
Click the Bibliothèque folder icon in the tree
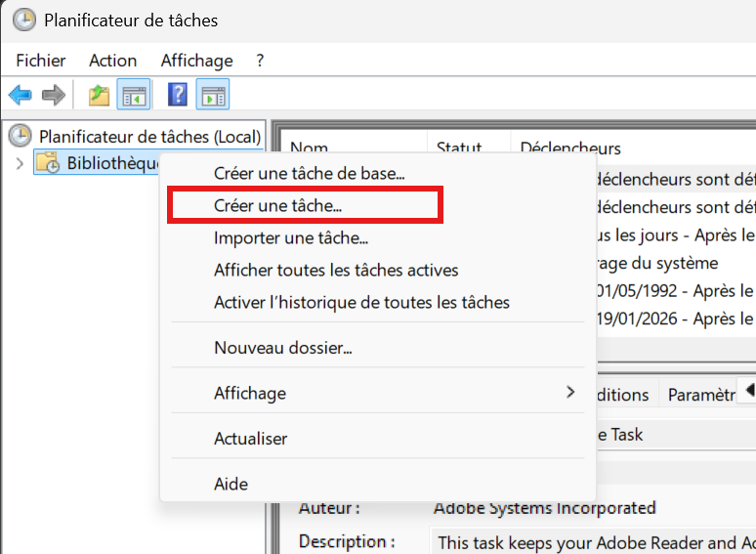(48, 162)
